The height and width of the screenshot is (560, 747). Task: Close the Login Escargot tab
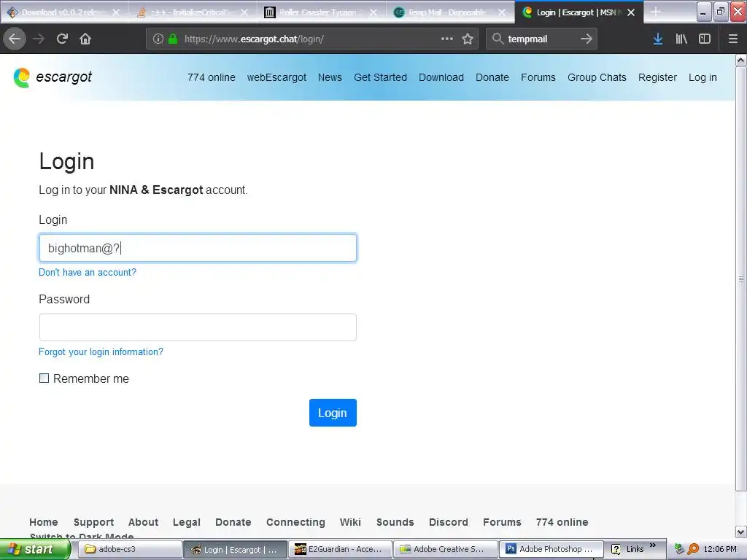631,12
